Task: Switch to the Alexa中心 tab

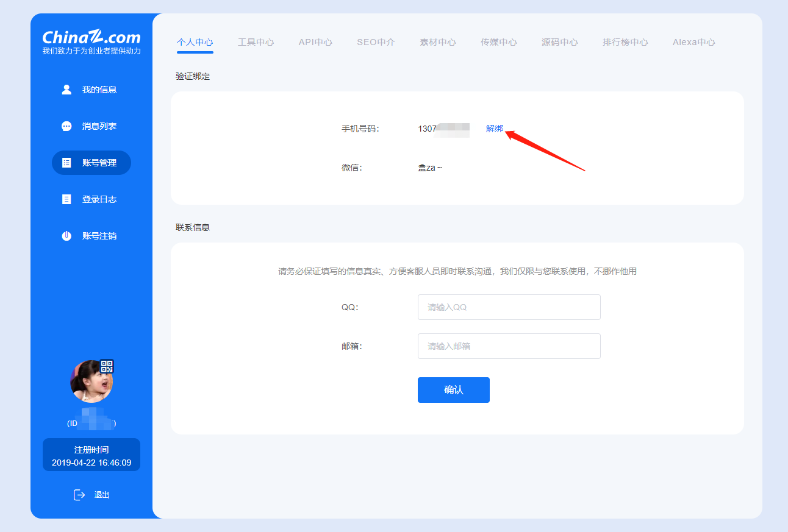Action: (x=694, y=42)
